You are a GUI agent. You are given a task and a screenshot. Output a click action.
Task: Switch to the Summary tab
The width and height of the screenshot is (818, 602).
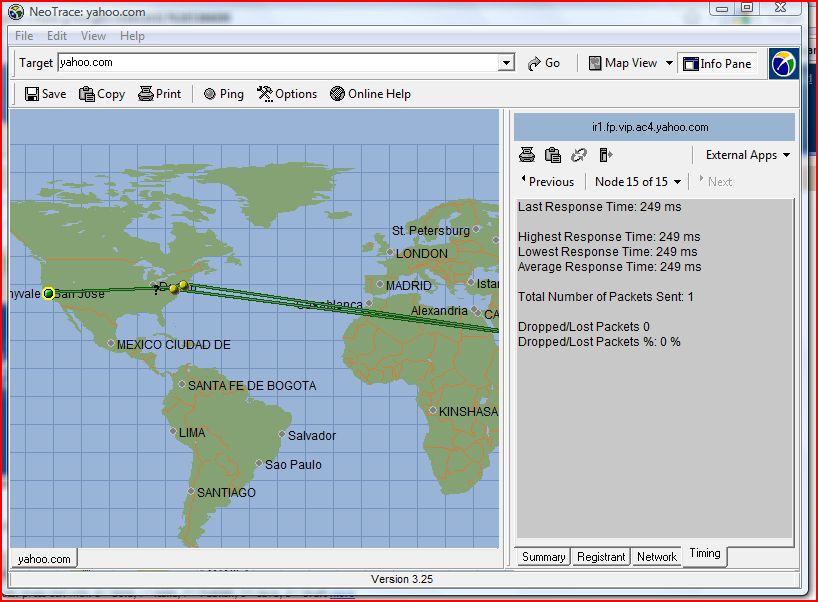coord(543,557)
